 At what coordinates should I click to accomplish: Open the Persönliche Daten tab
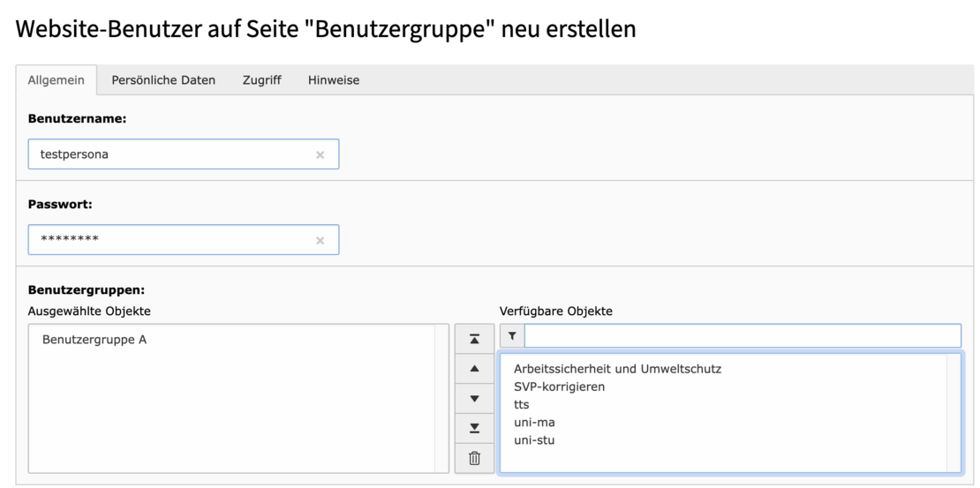coord(163,80)
